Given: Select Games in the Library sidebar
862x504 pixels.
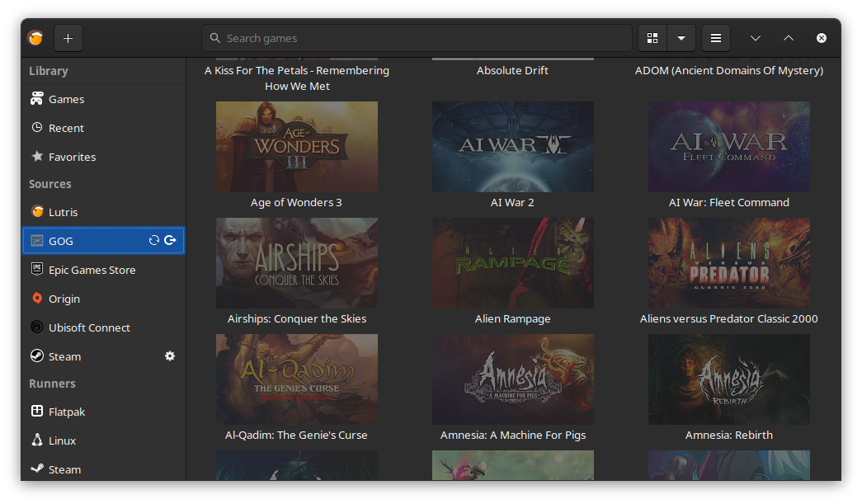Looking at the screenshot, I should (x=66, y=99).
